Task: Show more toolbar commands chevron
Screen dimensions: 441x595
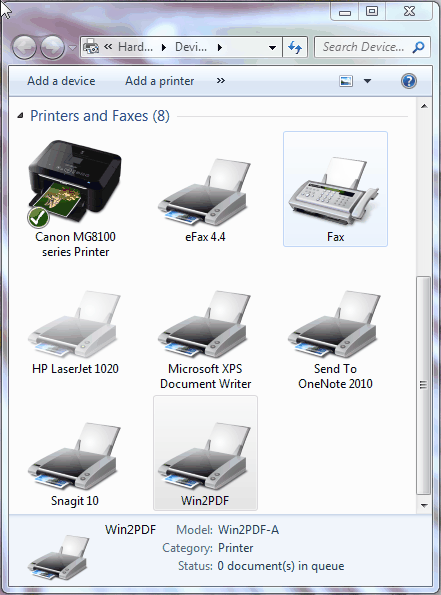Action: point(220,80)
